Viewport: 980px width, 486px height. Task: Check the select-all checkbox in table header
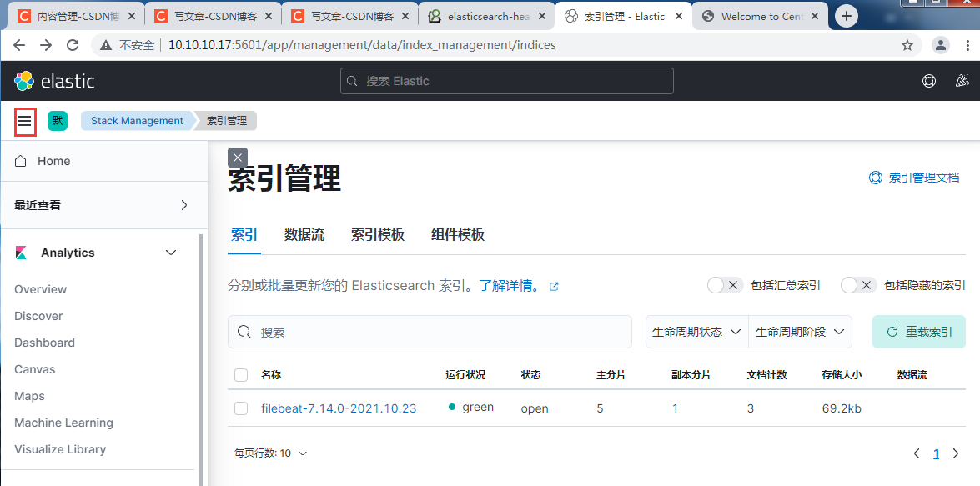click(x=241, y=375)
